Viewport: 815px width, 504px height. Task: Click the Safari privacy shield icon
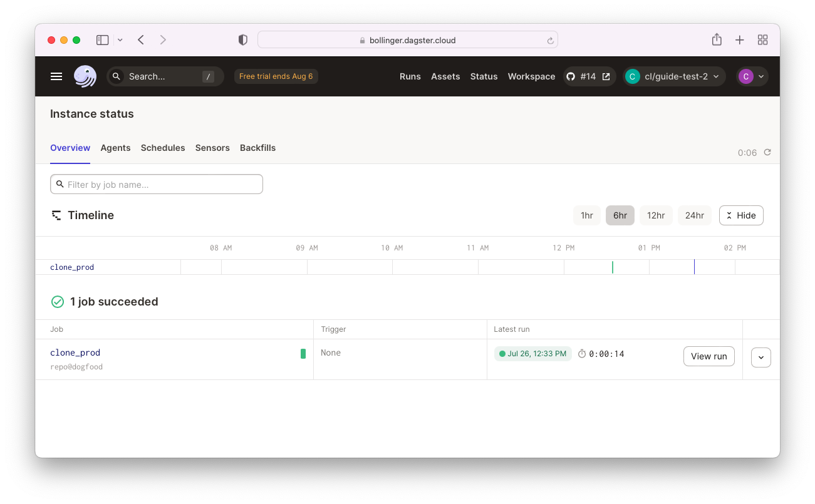point(242,39)
